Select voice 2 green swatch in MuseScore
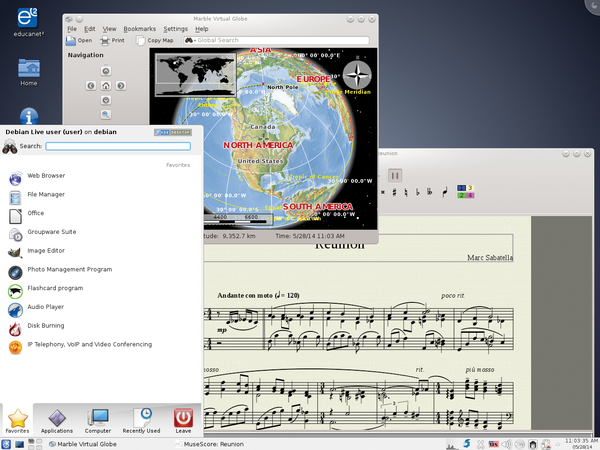Screen dimensions: 600x450 pos(461,195)
